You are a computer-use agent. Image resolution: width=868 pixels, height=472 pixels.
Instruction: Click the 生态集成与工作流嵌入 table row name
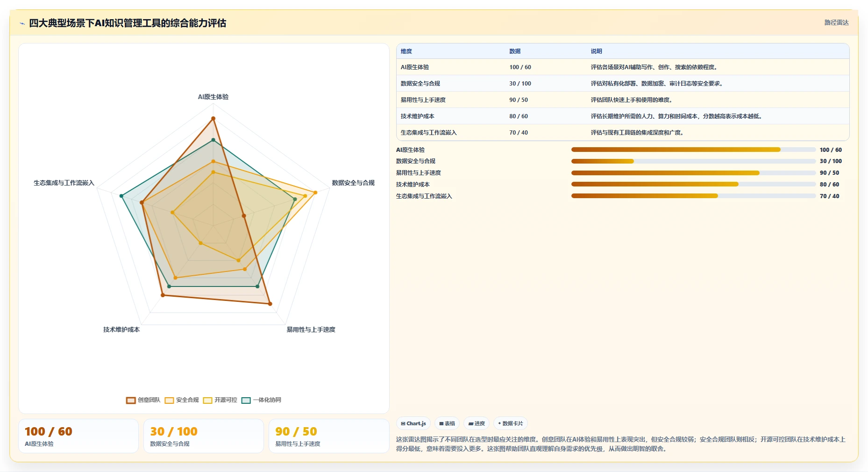(428, 133)
